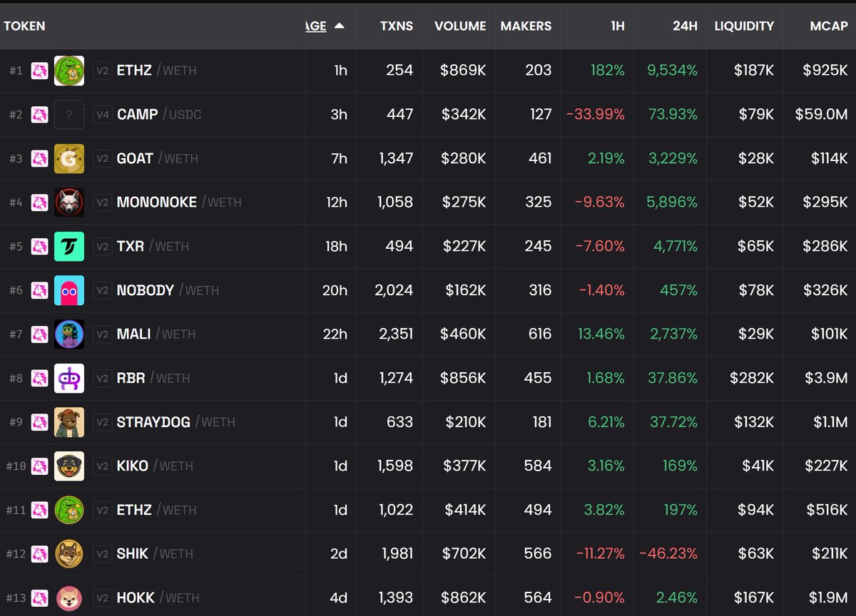The width and height of the screenshot is (856, 616).
Task: Click the placeholder icon for CAMP token
Action: (69, 114)
